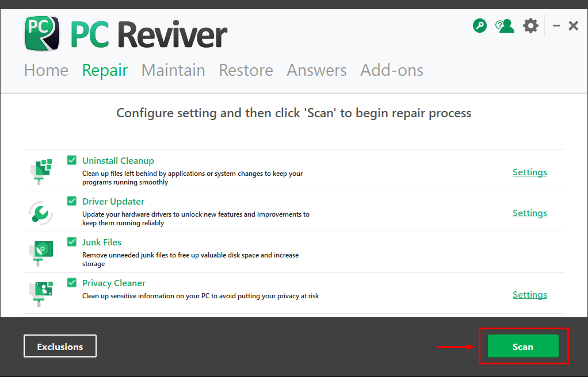Open the Answers tab
This screenshot has width=588, height=377.
click(317, 70)
